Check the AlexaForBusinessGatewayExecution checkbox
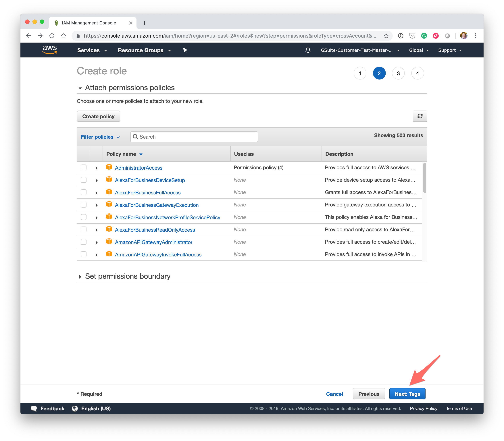504x441 pixels. [x=84, y=205]
